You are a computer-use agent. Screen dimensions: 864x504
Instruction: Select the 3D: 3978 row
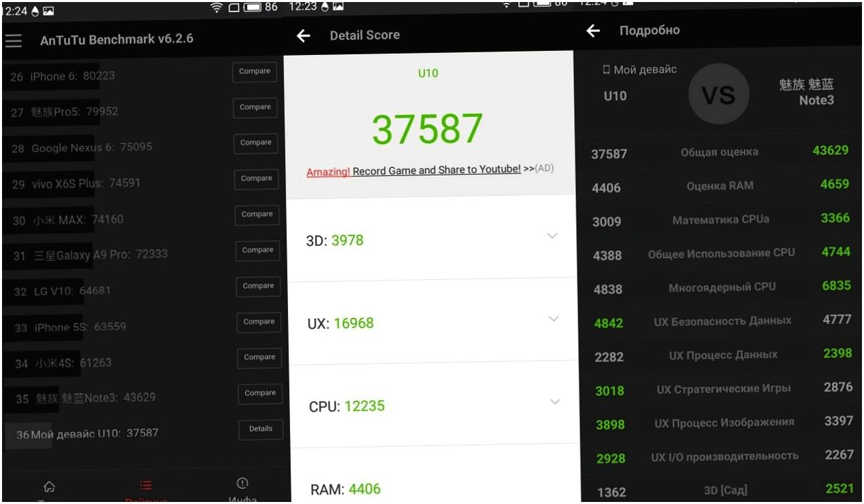coord(432,239)
